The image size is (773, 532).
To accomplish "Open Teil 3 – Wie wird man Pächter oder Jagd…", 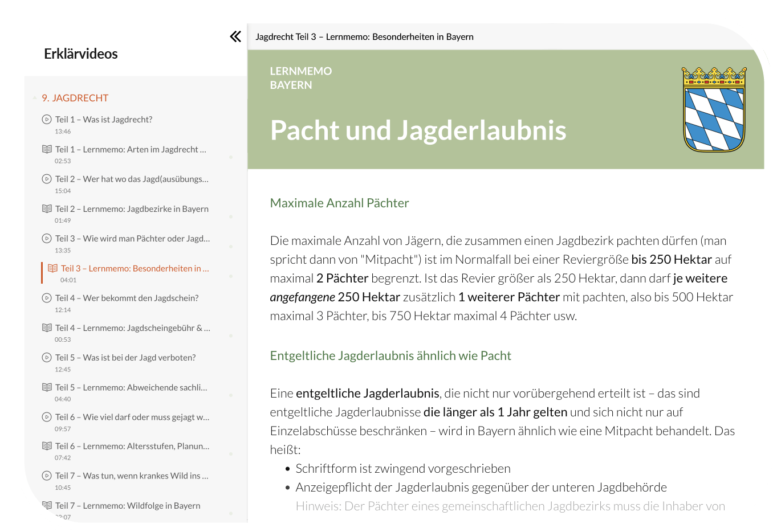I will (132, 239).
